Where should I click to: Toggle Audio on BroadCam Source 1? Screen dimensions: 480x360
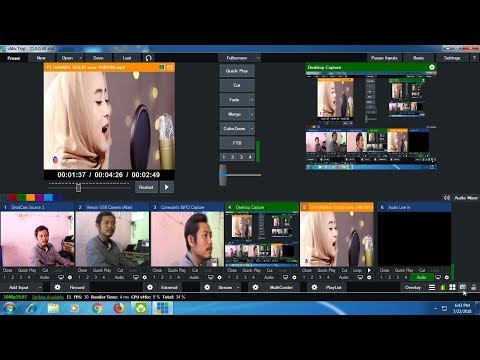44,277
